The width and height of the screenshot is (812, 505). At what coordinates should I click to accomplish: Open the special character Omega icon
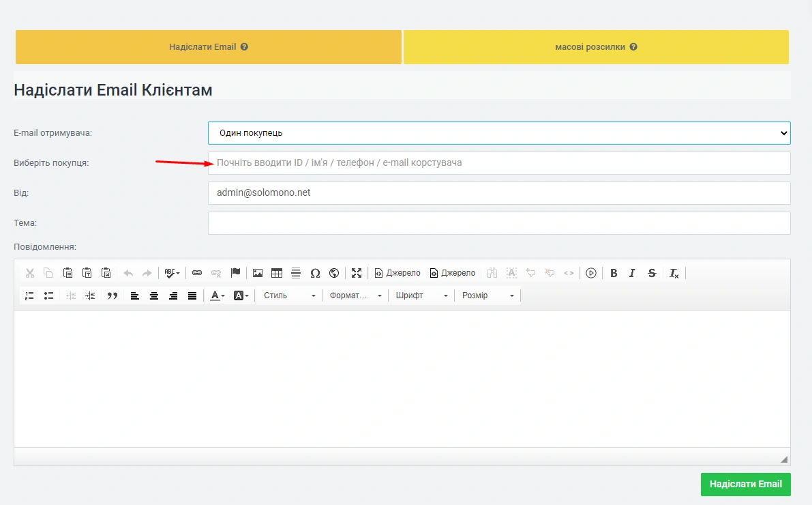coord(315,273)
